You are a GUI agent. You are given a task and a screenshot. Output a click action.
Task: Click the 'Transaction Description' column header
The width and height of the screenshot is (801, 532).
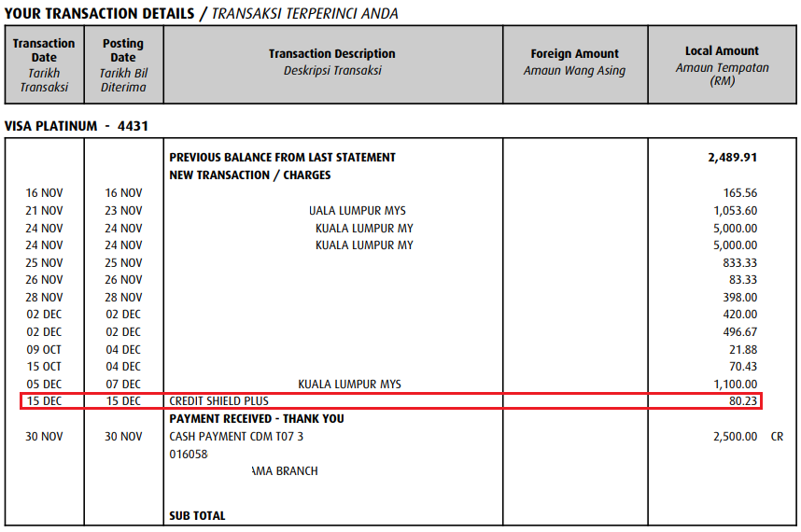click(x=332, y=64)
